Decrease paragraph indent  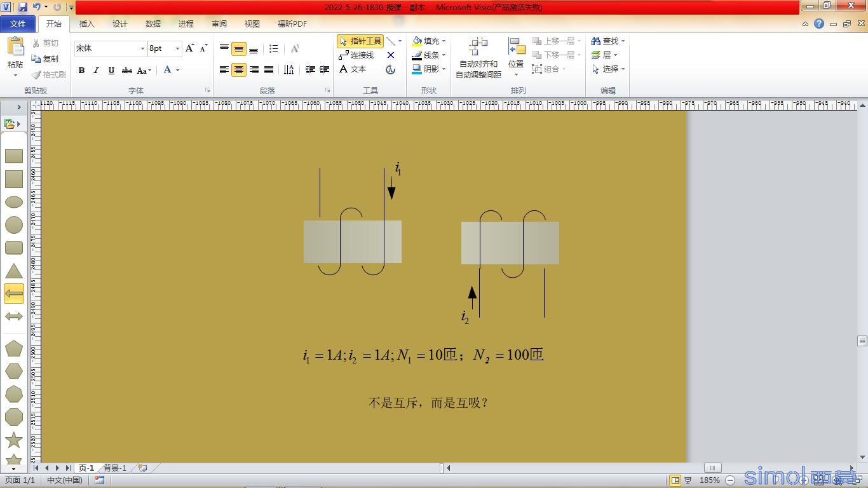click(x=310, y=70)
